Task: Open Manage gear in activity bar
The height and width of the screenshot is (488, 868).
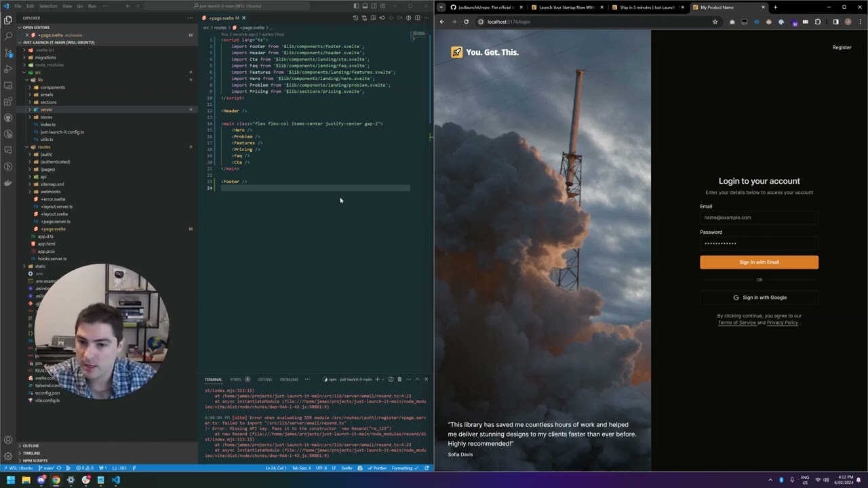Action: click(8, 456)
